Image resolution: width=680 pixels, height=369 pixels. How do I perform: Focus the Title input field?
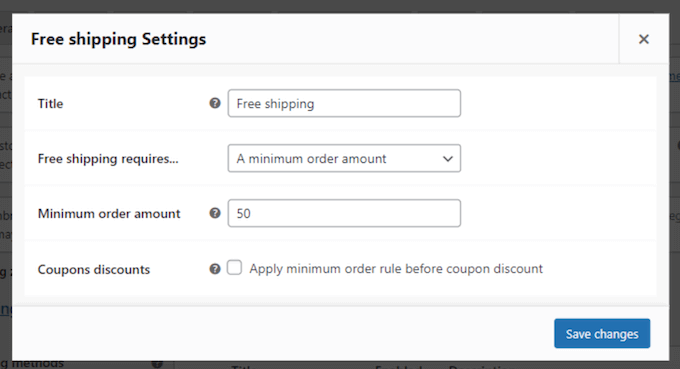click(344, 103)
